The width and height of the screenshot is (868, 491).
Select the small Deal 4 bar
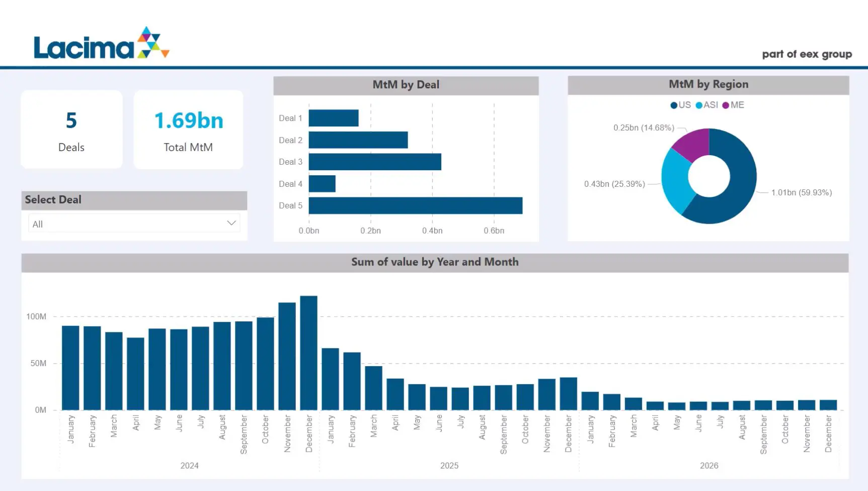coord(322,184)
